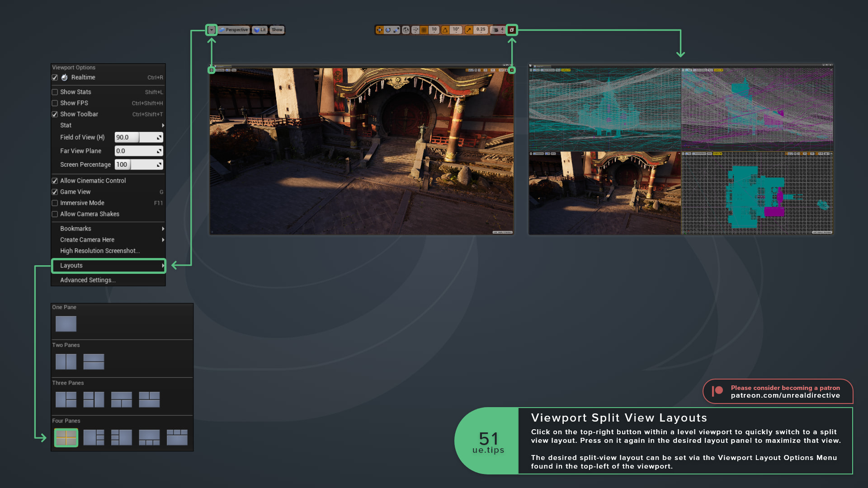
Task: Open the Perspective view type dropdown
Action: 234,30
